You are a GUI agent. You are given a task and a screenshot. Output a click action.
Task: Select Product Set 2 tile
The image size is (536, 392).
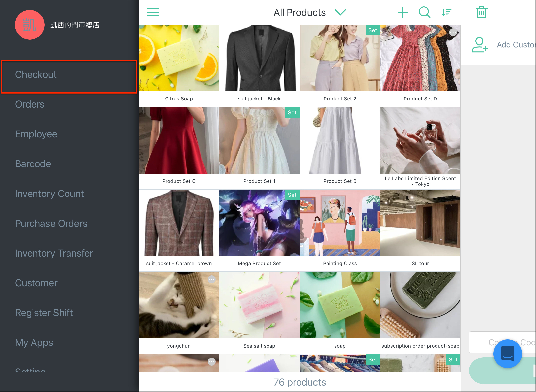coord(340,66)
